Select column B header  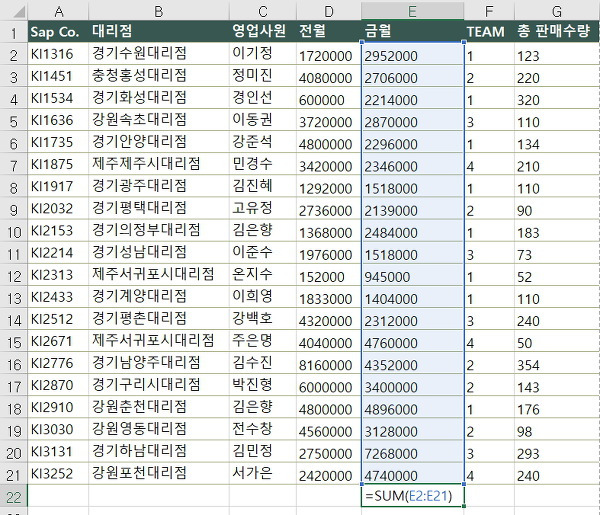point(159,11)
